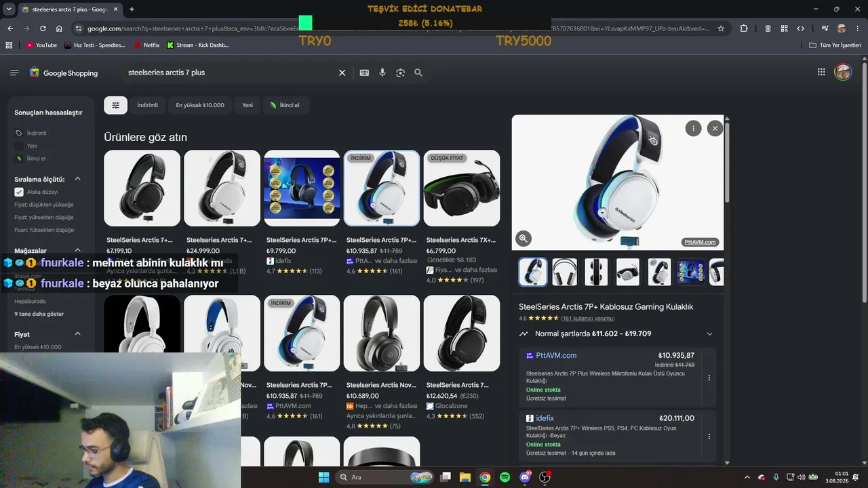The image size is (868, 488).
Task: Toggle the İndirimli filter in the sidebar
Action: [x=19, y=134]
